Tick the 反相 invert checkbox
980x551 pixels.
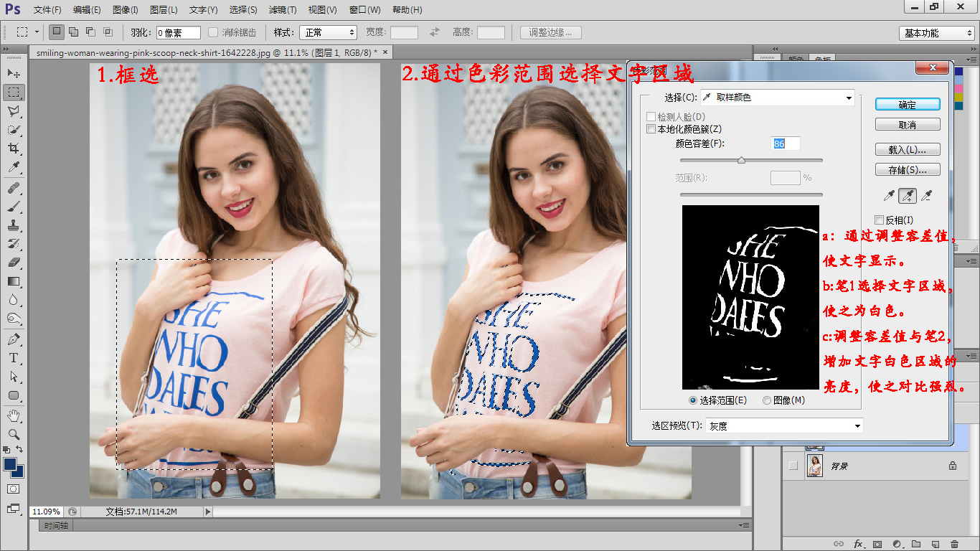[880, 220]
